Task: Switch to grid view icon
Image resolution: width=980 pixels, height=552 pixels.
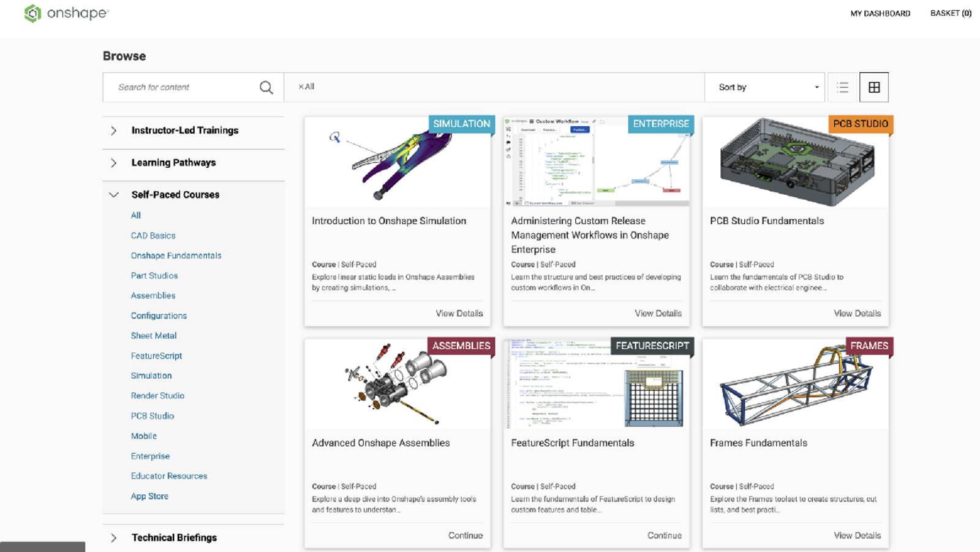Action: tap(874, 88)
